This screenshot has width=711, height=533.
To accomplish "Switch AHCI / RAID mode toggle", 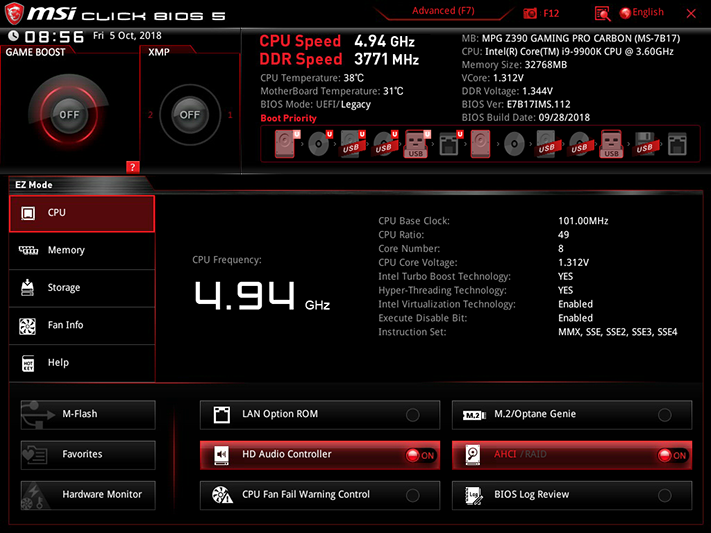I will (672, 455).
